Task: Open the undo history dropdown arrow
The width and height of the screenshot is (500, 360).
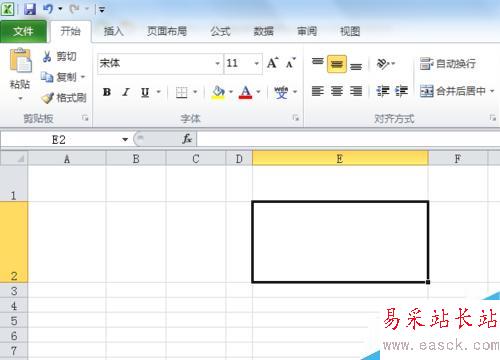Action: [x=60, y=9]
